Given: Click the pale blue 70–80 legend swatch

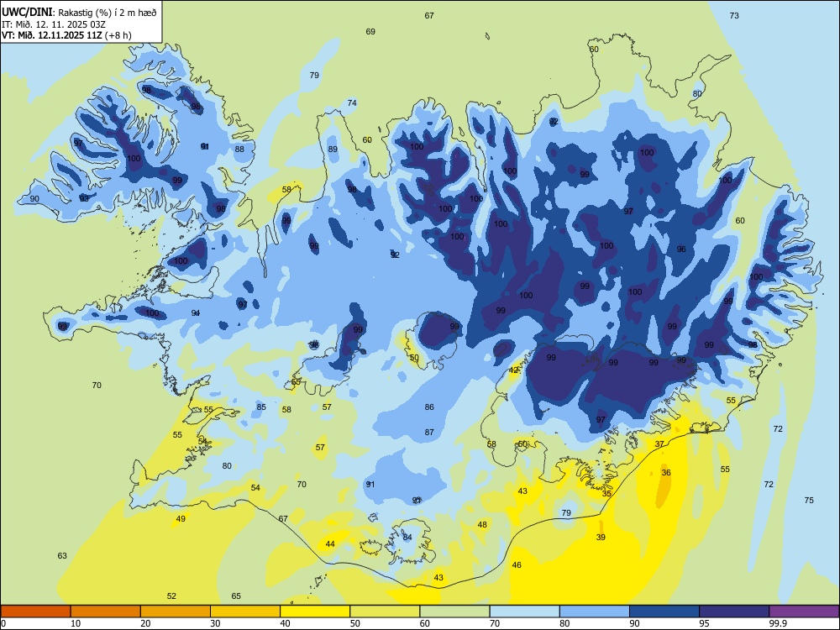Looking at the screenshot, I should [524, 612].
